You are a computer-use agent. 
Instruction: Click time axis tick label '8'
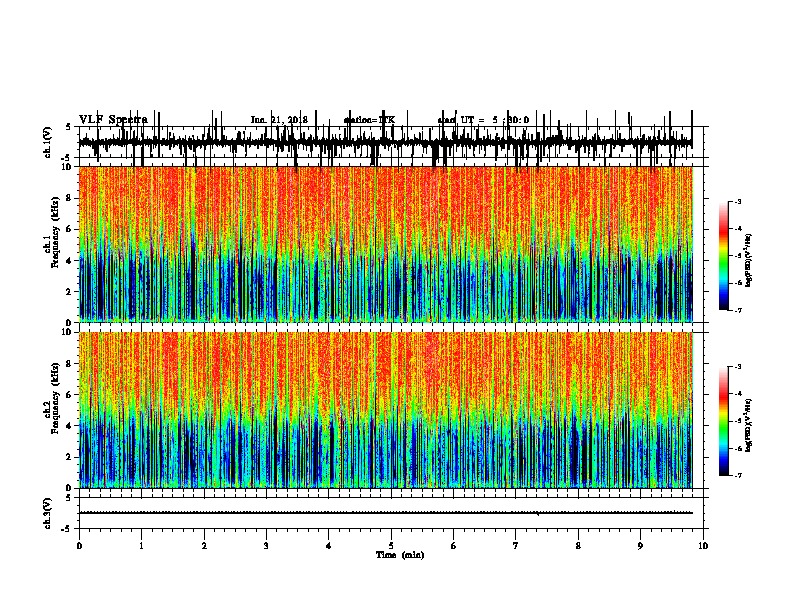[x=578, y=546]
